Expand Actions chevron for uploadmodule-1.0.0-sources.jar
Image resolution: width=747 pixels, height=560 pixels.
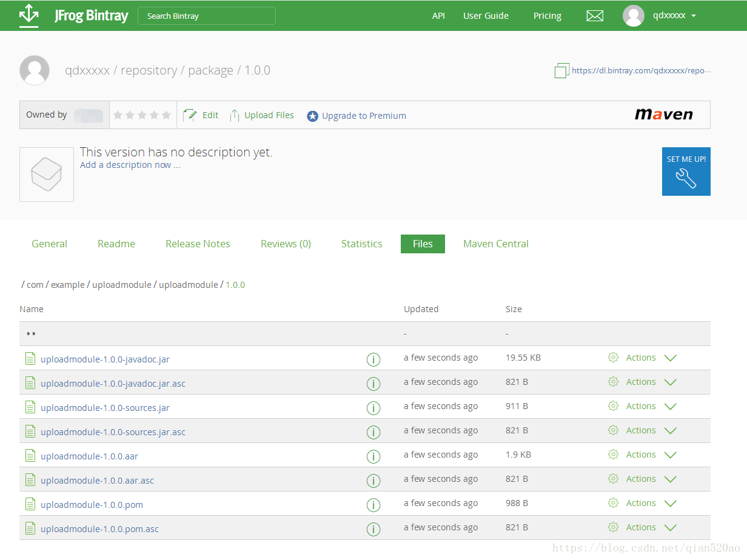point(670,407)
